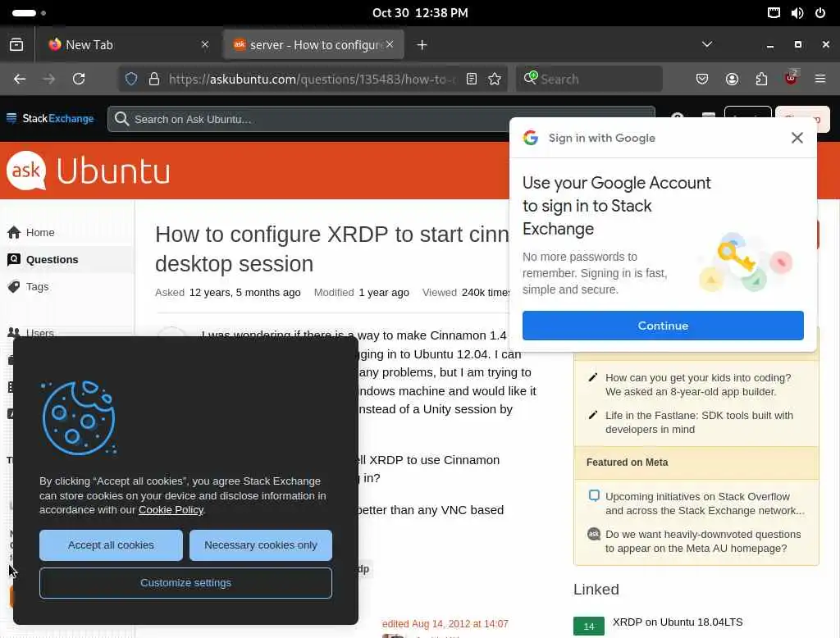
Task: Open the volume speaker icon in top bar
Action: coord(797,13)
